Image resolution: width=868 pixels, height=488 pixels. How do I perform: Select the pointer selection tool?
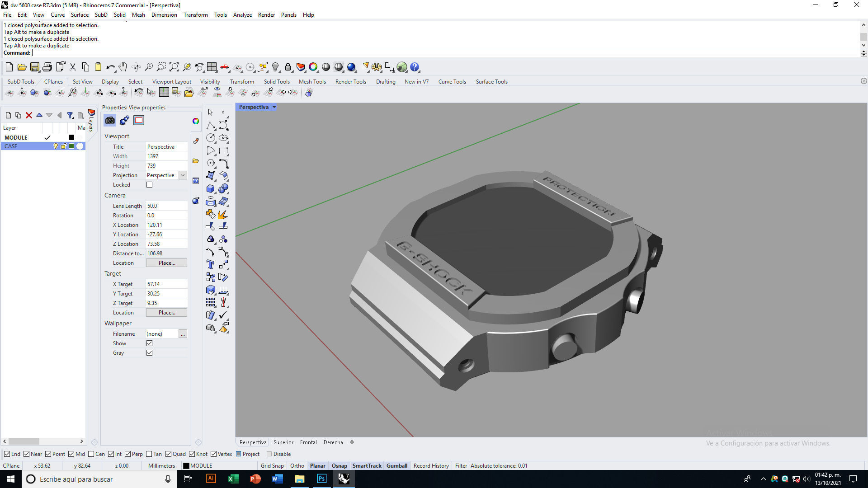pos(210,112)
